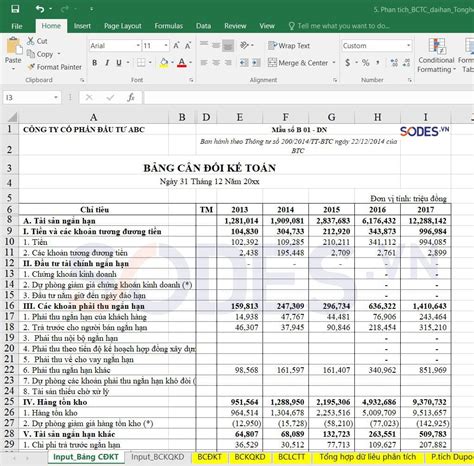474x466 pixels.
Task: Click Bottom Align icon
Action: pyautogui.click(x=228, y=46)
